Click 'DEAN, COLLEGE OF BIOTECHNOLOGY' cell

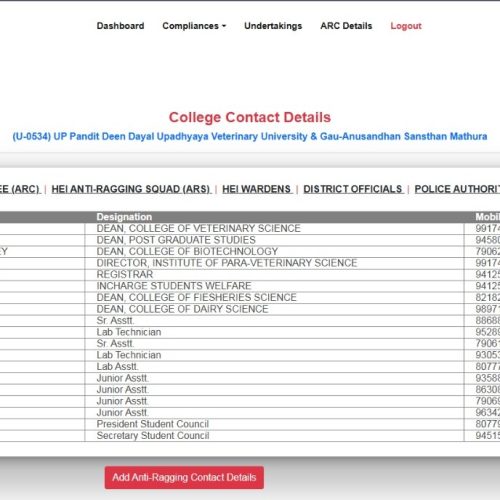point(274,252)
